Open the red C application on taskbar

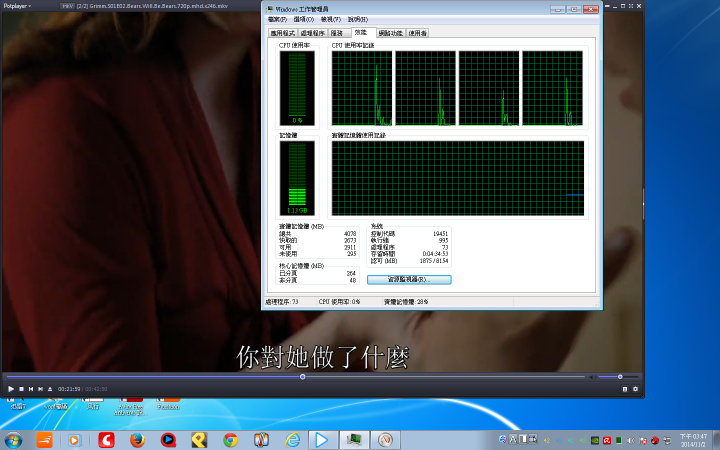pyautogui.click(x=106, y=440)
